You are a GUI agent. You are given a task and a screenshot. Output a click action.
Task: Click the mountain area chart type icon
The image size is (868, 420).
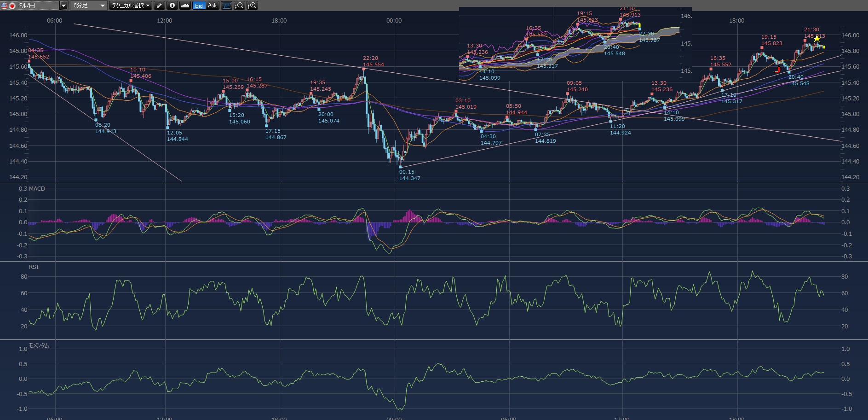(x=185, y=6)
